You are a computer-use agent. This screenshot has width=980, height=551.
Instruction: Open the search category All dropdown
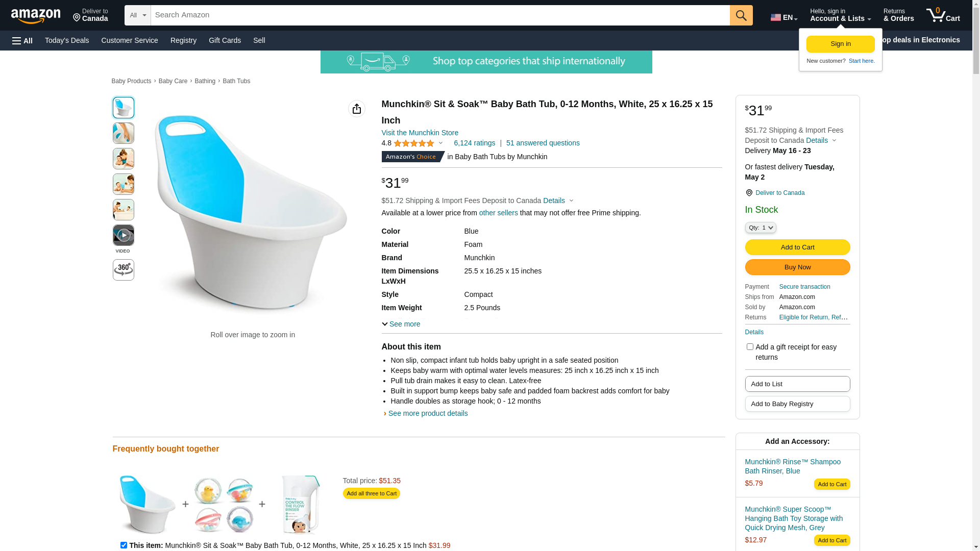138,15
